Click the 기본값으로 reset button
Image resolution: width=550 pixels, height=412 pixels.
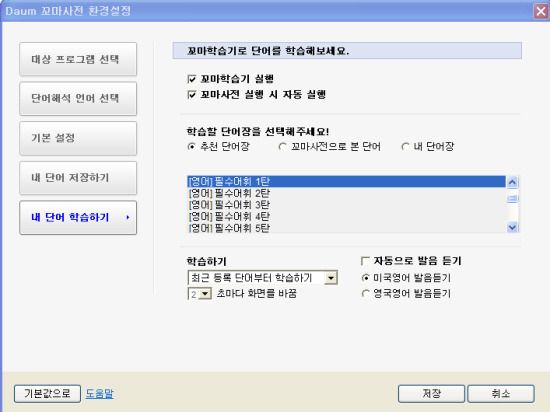click(x=47, y=394)
